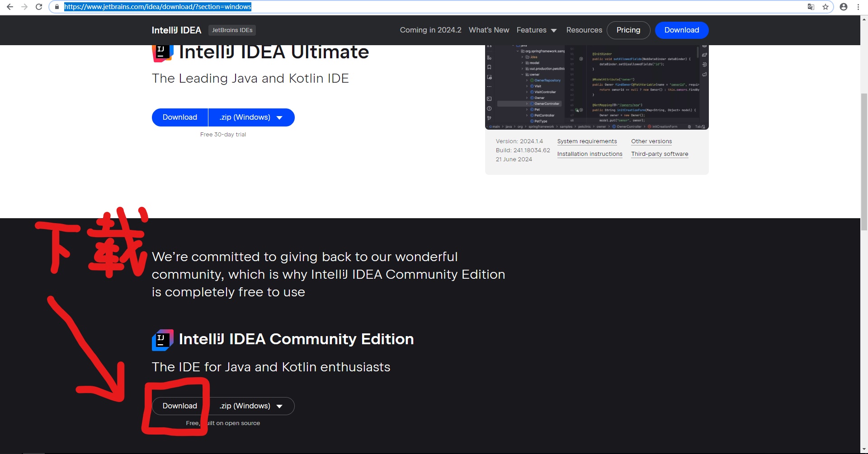The width and height of the screenshot is (868, 454).
Task: Click the IntelliJ IDEA Community Edition logo icon
Action: (163, 340)
